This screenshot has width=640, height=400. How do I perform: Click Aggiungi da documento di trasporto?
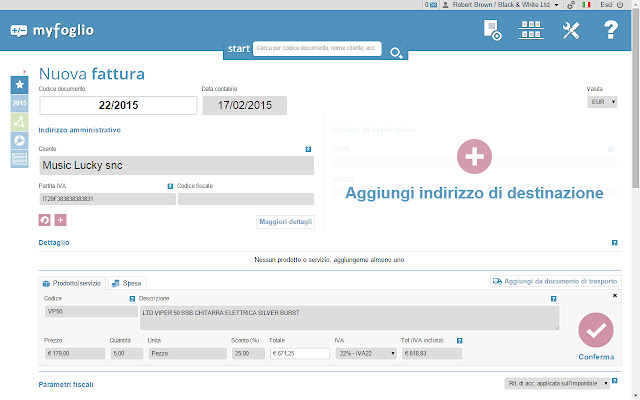point(555,282)
